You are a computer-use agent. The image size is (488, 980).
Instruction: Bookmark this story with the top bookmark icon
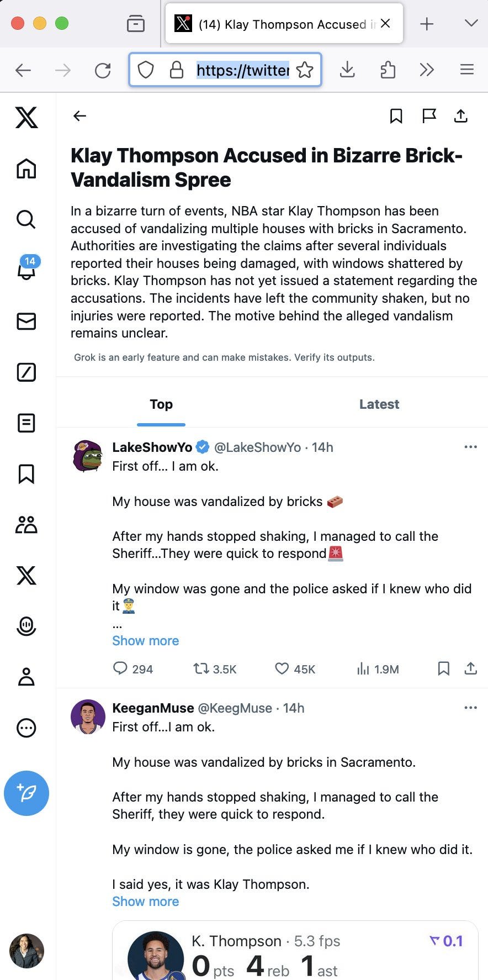(x=396, y=116)
